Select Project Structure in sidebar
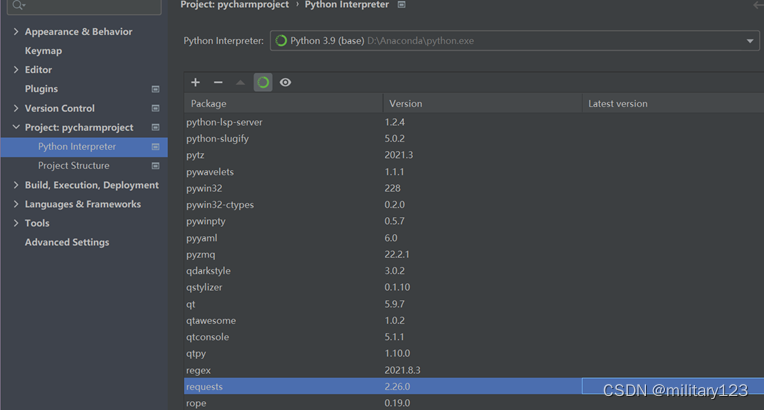The height and width of the screenshot is (410, 764). [x=74, y=166]
